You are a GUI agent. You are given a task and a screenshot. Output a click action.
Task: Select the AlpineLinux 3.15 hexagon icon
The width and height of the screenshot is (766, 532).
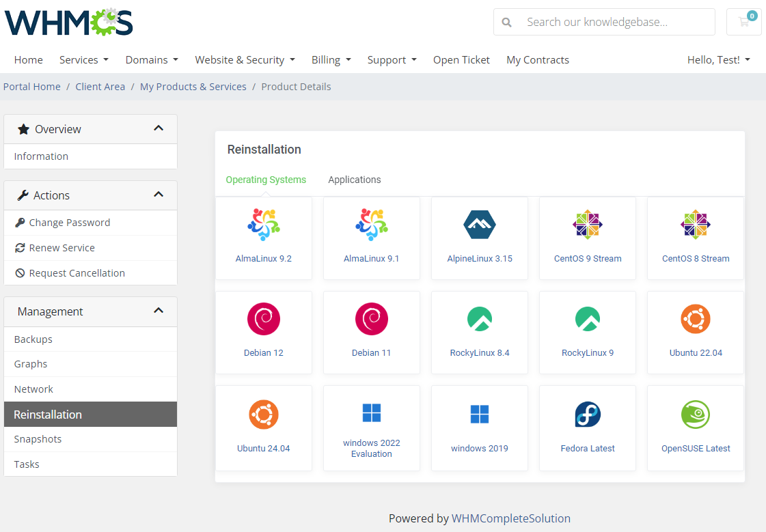point(480,225)
